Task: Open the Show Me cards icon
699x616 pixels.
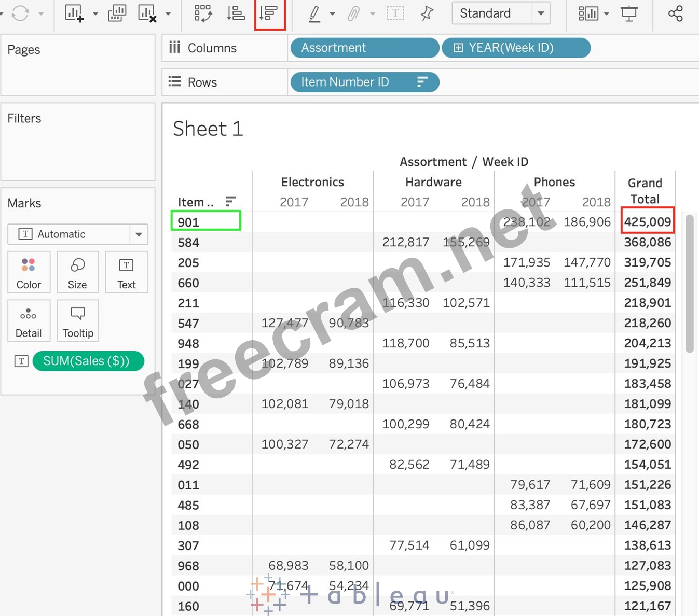Action: coord(588,13)
